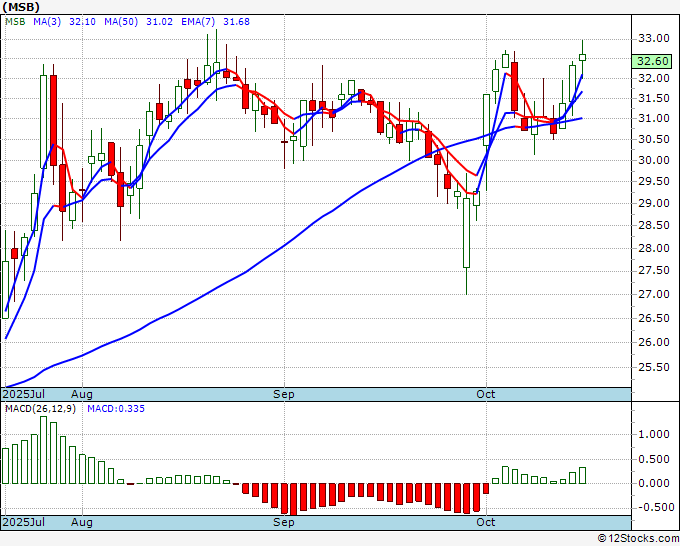Viewport: 680px width, 546px height.
Task: Click the MA(3) value 32.10
Action: point(82,21)
